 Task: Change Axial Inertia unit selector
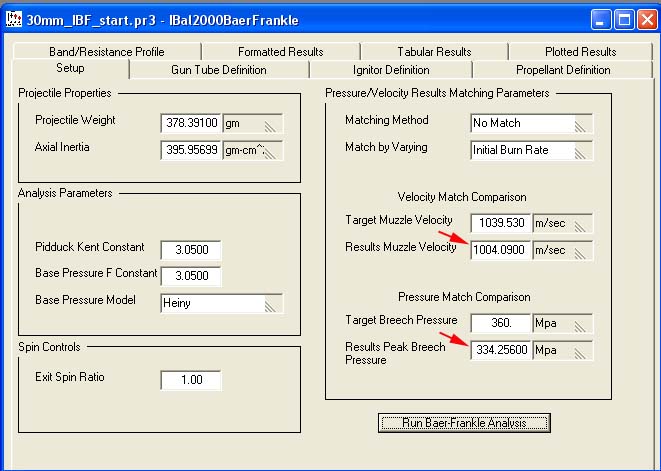[x=252, y=150]
